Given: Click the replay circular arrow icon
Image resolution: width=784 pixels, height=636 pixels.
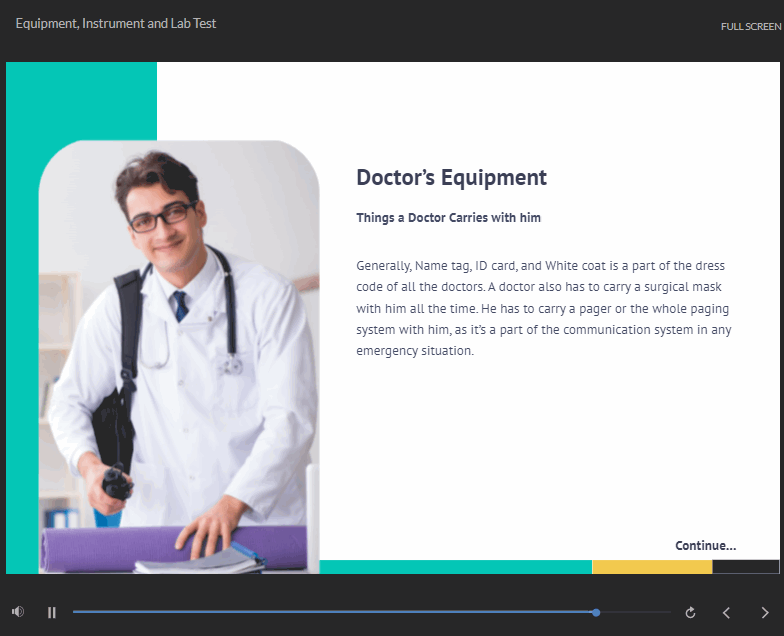Looking at the screenshot, I should pyautogui.click(x=690, y=612).
